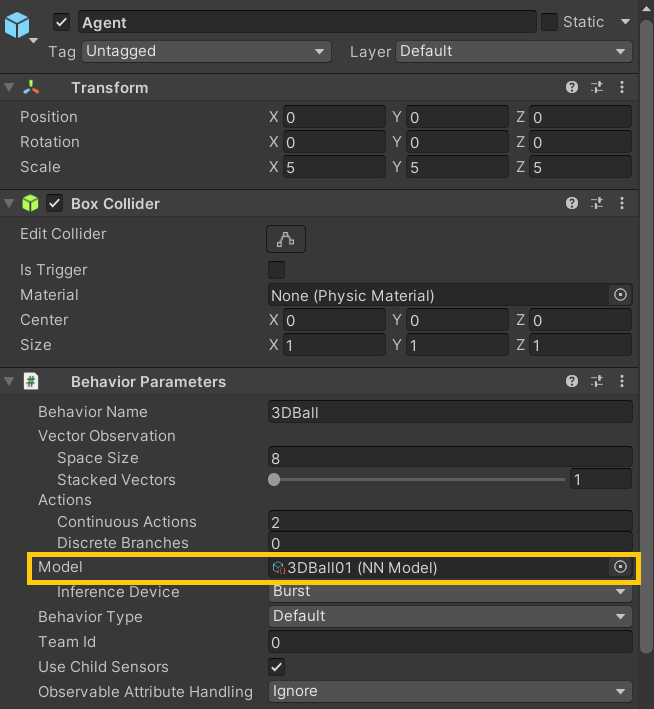Screen dimensions: 654x709
Task: Click the Vector Observation label
Action: click(x=107, y=435)
